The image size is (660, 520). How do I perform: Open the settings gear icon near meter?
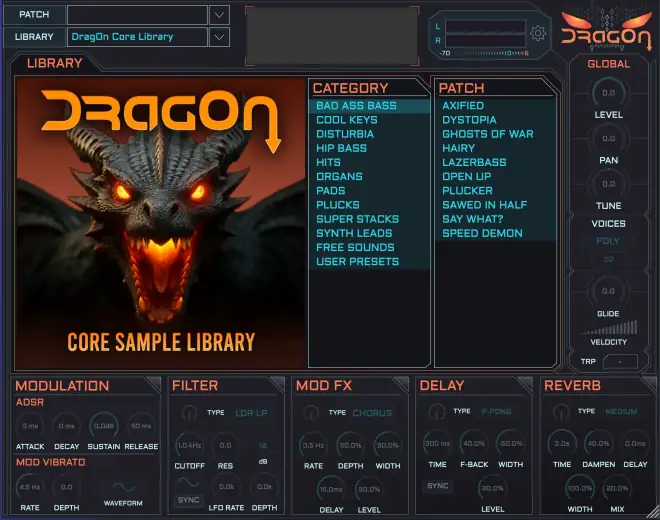(x=538, y=33)
